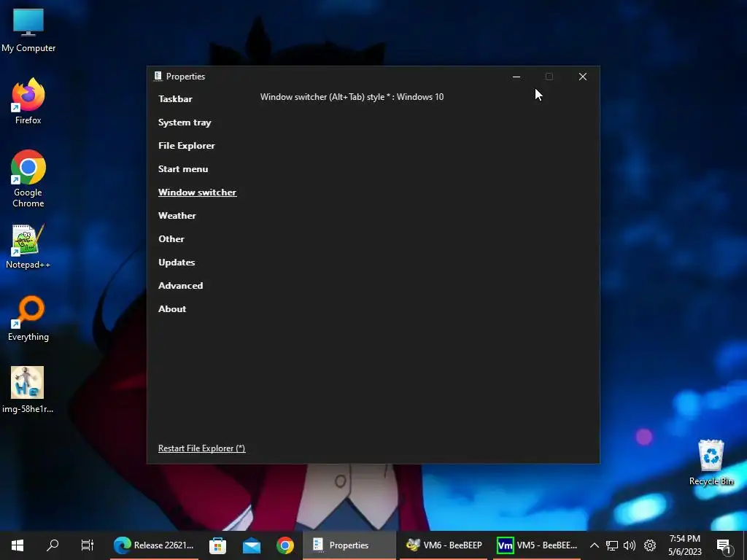This screenshot has height=560, width=747.
Task: Select the Notepad++ desktop shortcut
Action: 28,246
